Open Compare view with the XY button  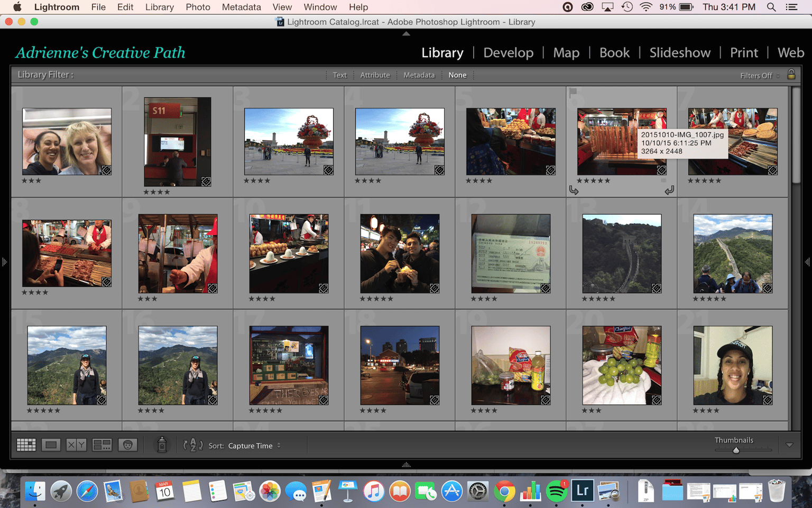click(x=76, y=445)
